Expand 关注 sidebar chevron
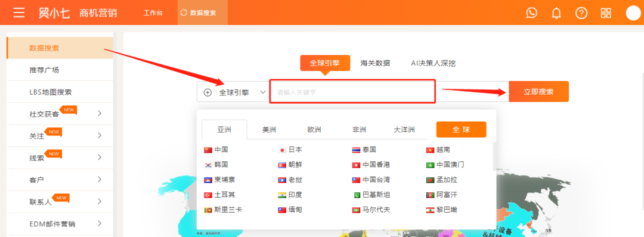 100,135
